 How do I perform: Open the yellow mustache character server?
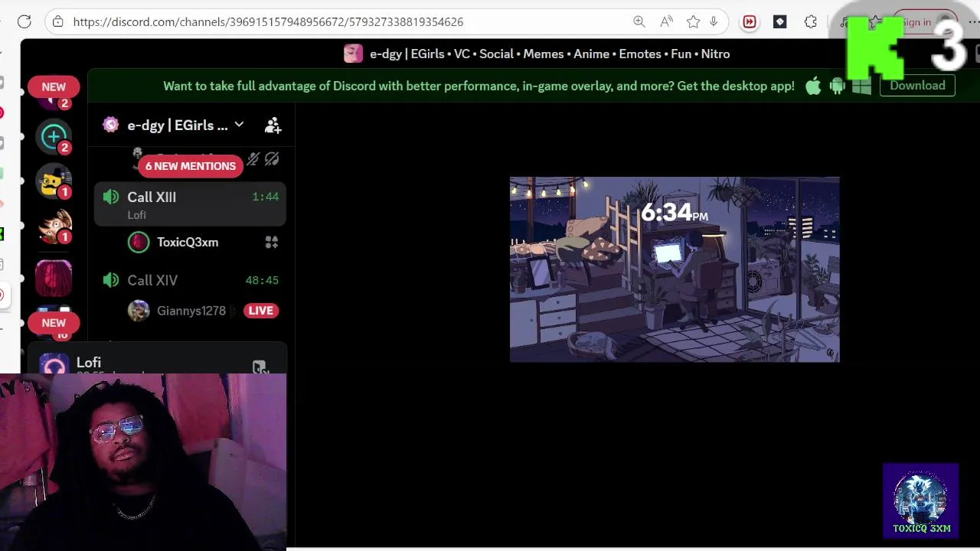tap(54, 182)
